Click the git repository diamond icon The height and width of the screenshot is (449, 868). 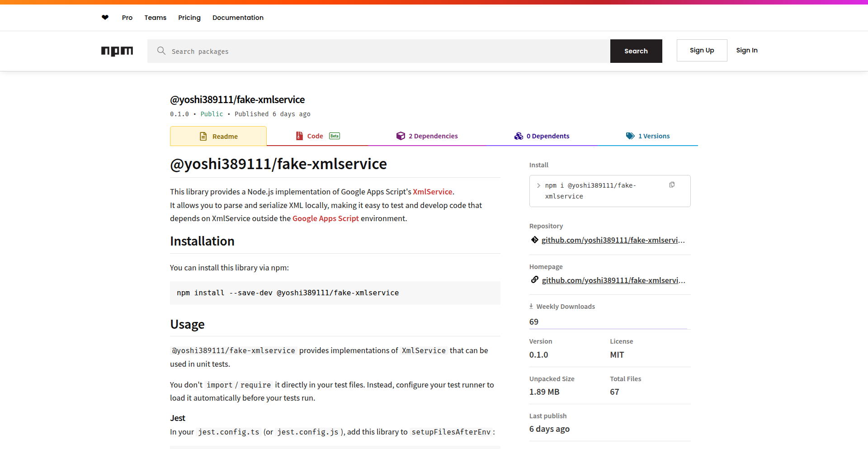[x=535, y=240]
